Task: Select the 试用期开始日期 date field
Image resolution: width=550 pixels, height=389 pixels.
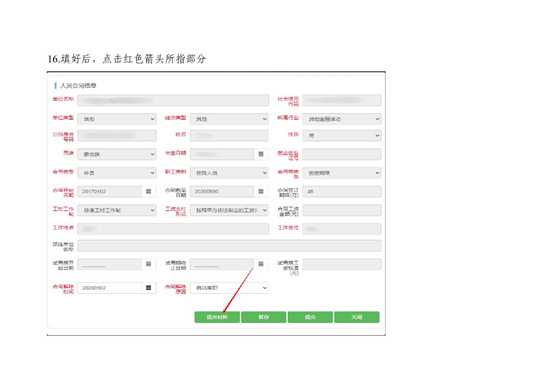Action: click(110, 264)
